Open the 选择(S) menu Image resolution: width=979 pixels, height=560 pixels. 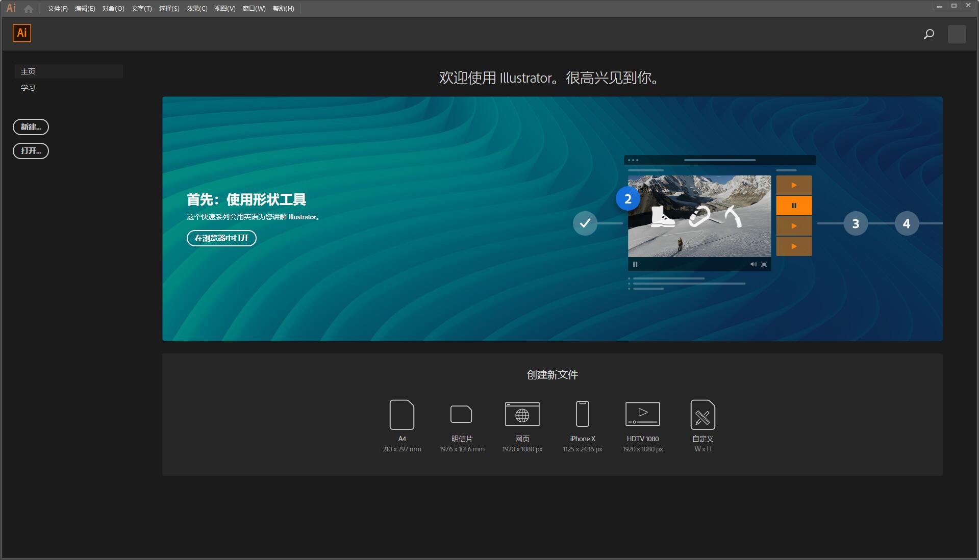169,9
